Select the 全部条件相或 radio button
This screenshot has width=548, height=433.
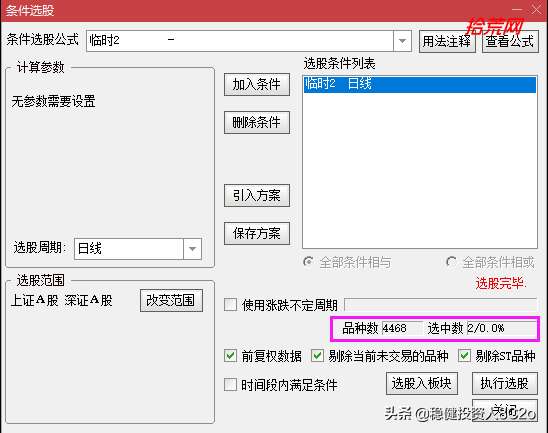pyautogui.click(x=451, y=261)
